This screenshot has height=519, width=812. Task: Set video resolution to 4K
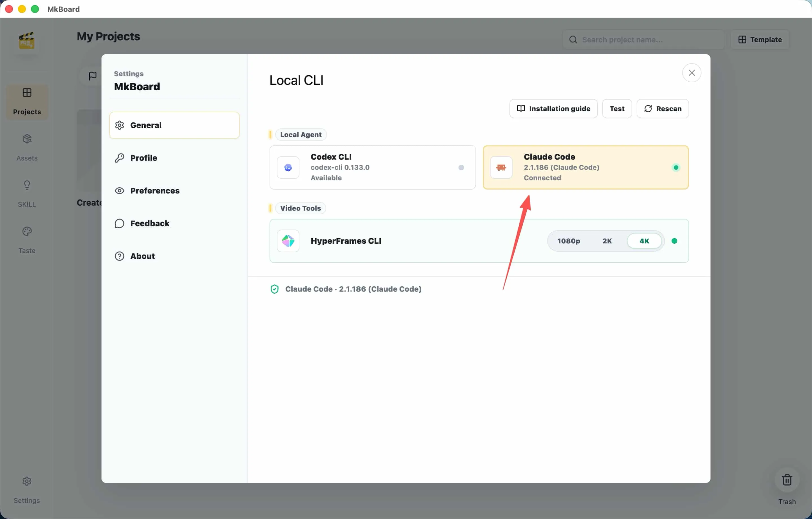pos(644,241)
